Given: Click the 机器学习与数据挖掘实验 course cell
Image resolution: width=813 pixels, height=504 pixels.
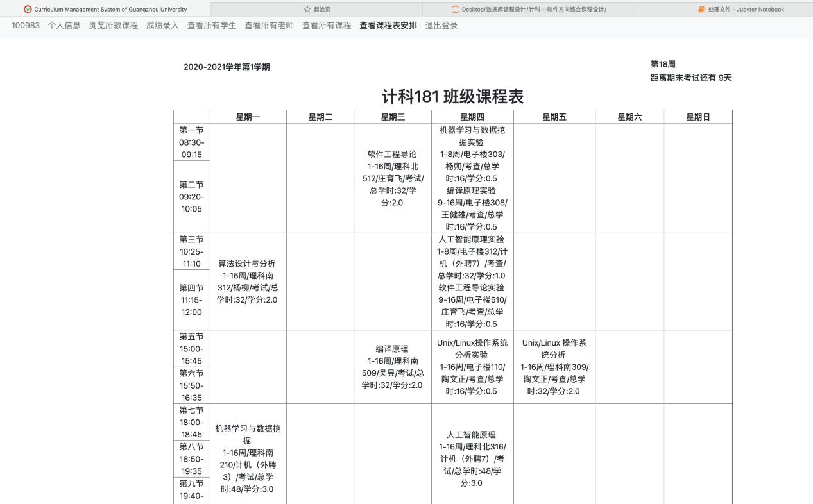Looking at the screenshot, I should click(x=472, y=154).
